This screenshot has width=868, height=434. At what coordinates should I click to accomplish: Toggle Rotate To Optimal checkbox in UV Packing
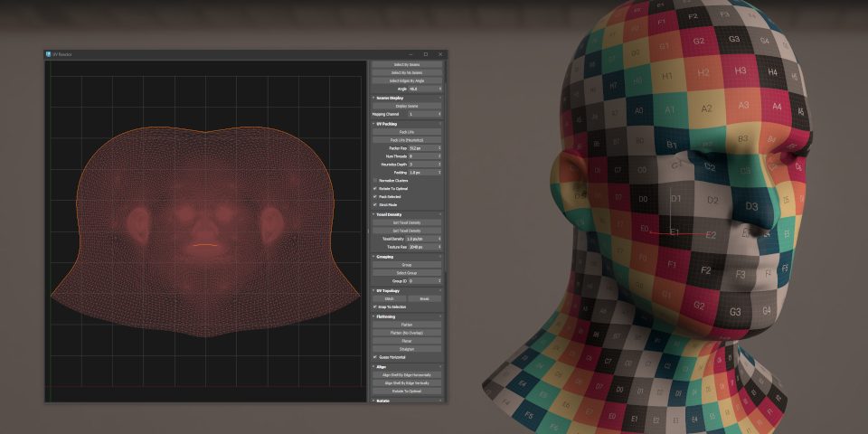point(375,188)
